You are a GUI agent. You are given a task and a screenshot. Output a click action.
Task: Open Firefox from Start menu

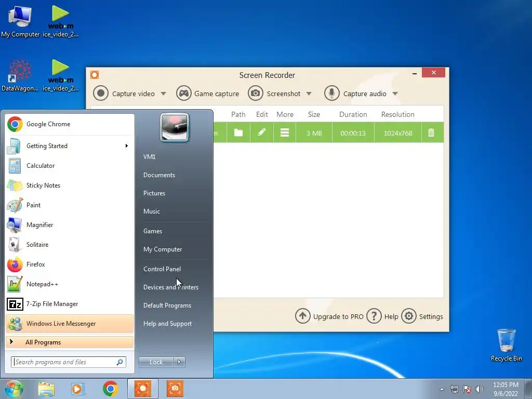(70, 264)
